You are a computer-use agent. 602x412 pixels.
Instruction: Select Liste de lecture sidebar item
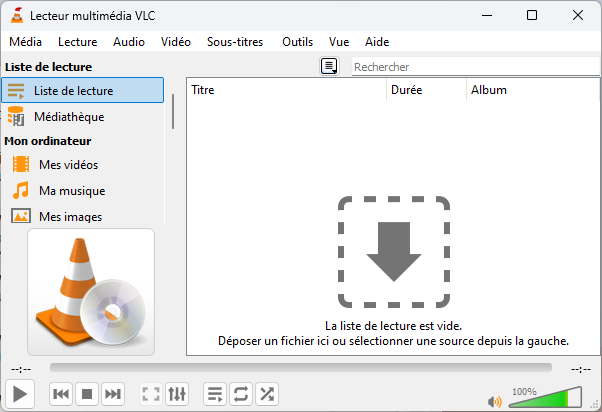(83, 90)
